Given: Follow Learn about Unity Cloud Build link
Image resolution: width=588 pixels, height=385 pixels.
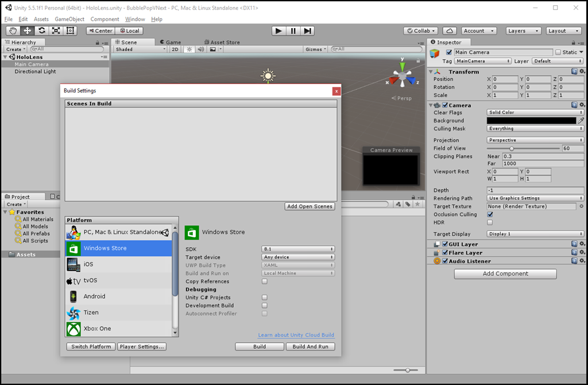Looking at the screenshot, I should pos(296,335).
